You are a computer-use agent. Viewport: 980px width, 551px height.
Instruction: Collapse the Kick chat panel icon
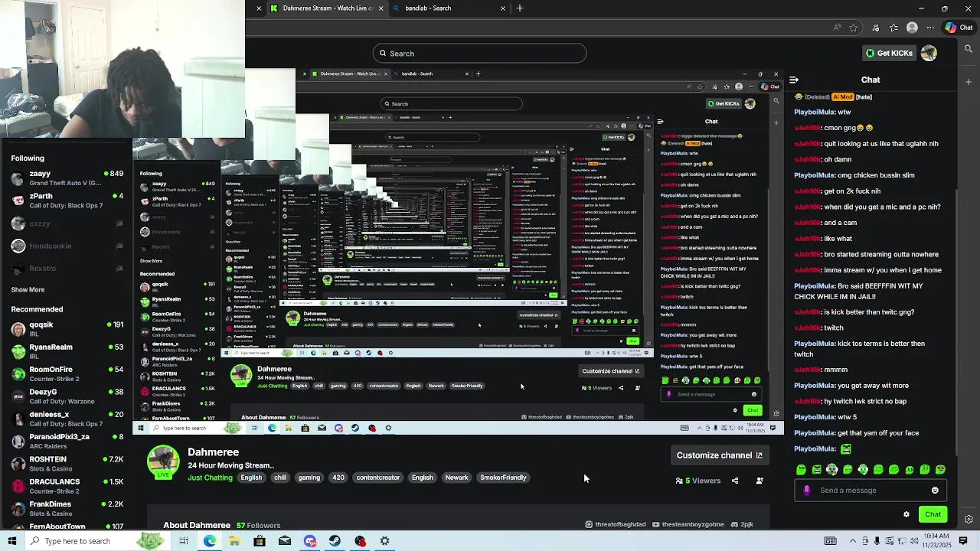tap(794, 80)
